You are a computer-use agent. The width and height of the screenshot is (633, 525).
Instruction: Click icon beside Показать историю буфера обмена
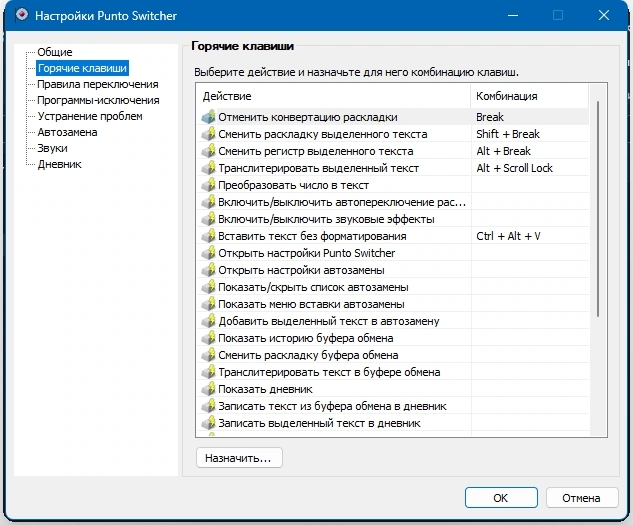click(208, 338)
